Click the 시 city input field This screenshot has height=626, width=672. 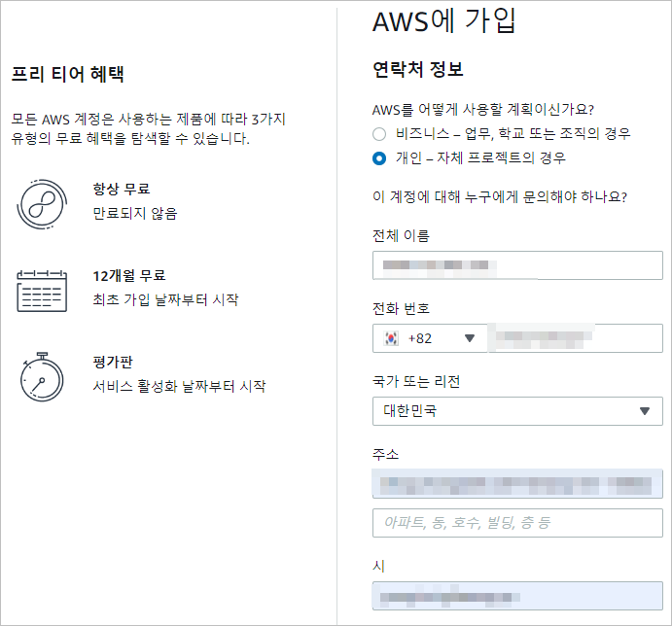(517, 596)
